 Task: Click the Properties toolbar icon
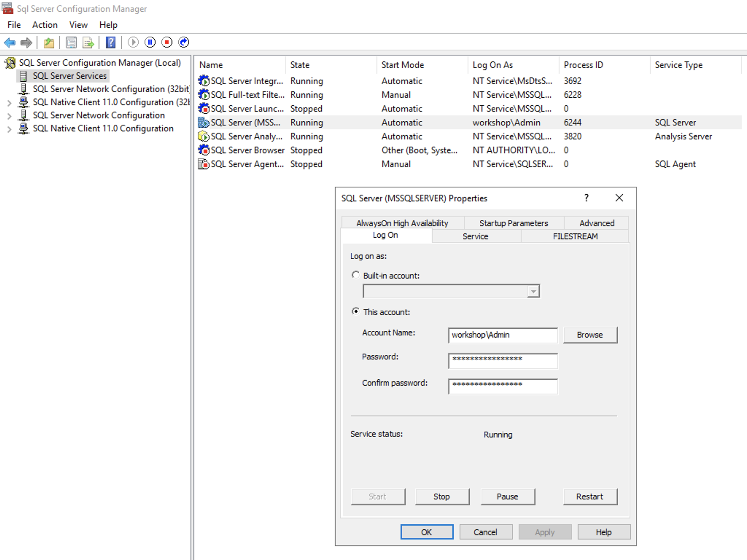(x=71, y=43)
